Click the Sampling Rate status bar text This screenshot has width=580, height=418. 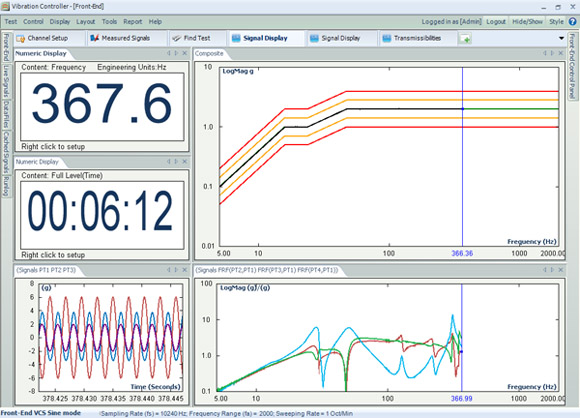pos(226,414)
